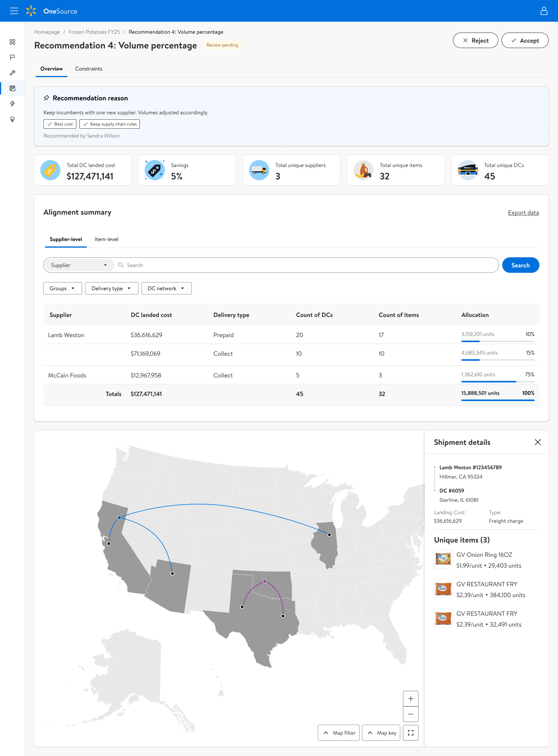Click the Arizona DC map marker
The height and width of the screenshot is (756, 558).
point(172,573)
